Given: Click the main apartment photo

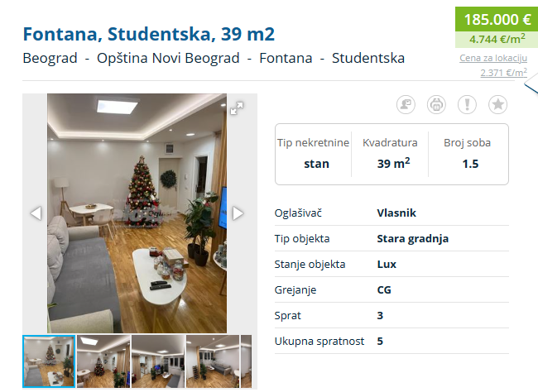Looking at the screenshot, I should click(x=137, y=213).
